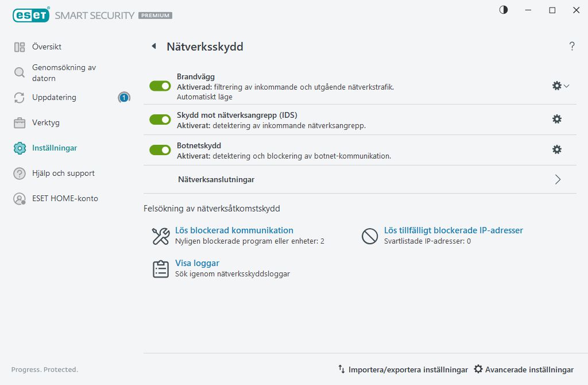Click the clipboard icon for Visa loggar
Viewport: 588px width, 385px height.
pos(160,269)
